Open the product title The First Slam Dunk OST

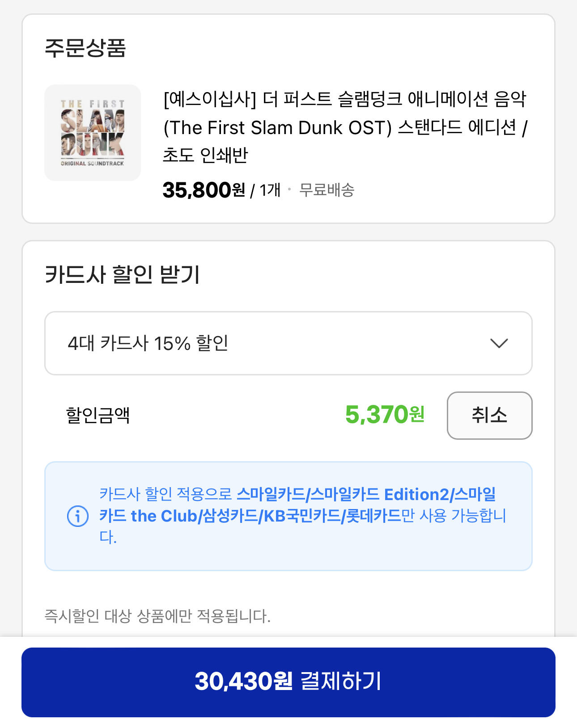tap(344, 127)
